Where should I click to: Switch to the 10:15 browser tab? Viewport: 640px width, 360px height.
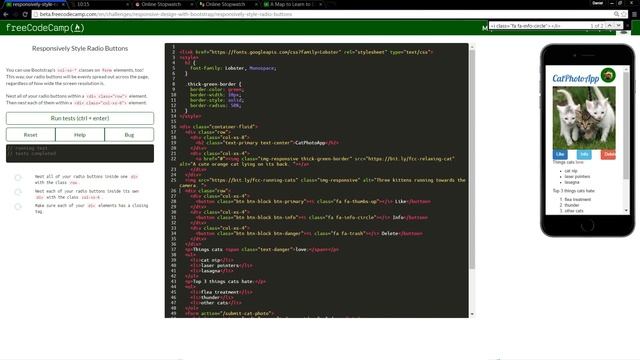[100, 4]
